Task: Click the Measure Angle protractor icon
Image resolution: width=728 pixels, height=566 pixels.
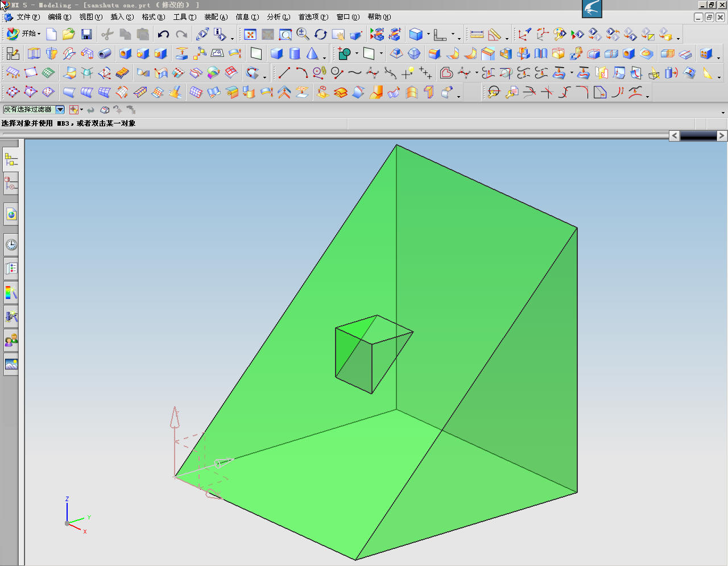Action: tap(494, 34)
